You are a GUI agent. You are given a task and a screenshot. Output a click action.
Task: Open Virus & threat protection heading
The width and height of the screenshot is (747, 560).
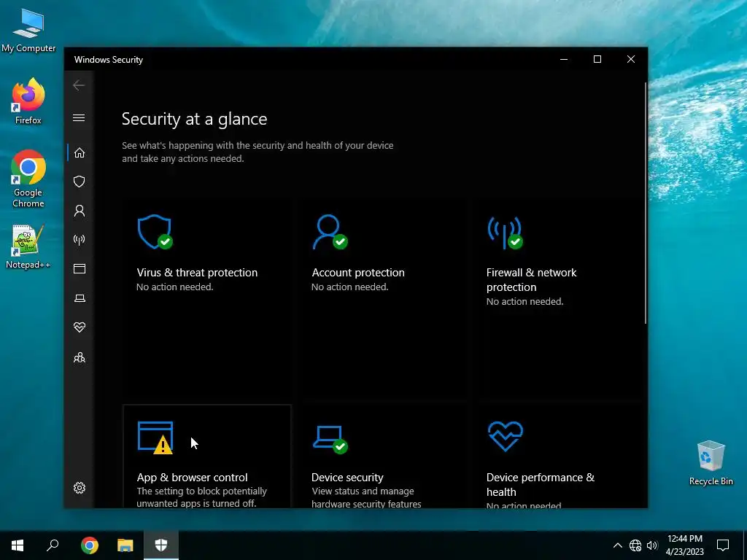[197, 273]
